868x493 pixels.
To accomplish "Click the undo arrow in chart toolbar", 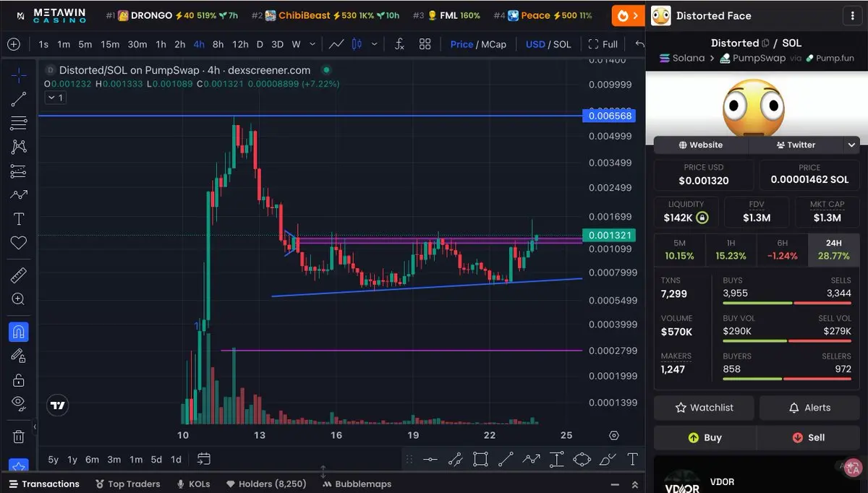I will pos(639,44).
